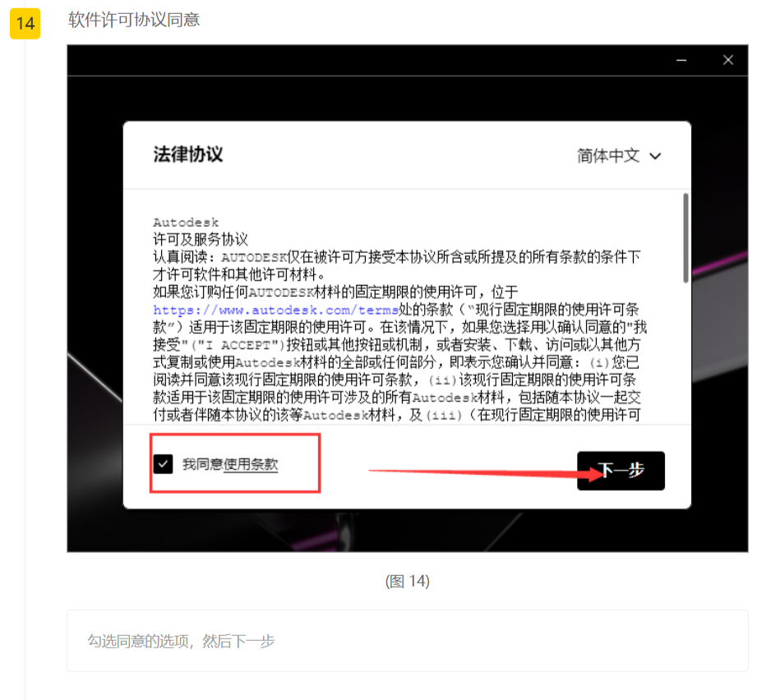Tick the 我同意使用条款 checkbox
The height and width of the screenshot is (700, 757).
(163, 464)
